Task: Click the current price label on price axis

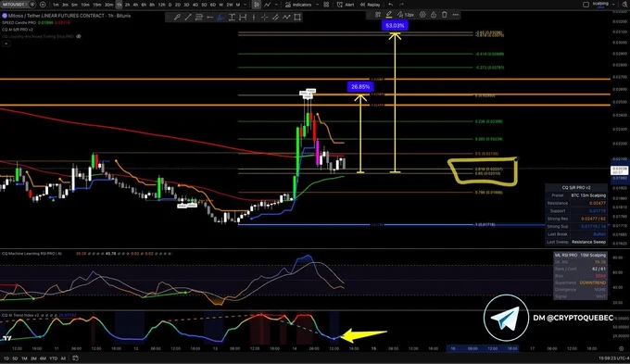Action: 619,169
